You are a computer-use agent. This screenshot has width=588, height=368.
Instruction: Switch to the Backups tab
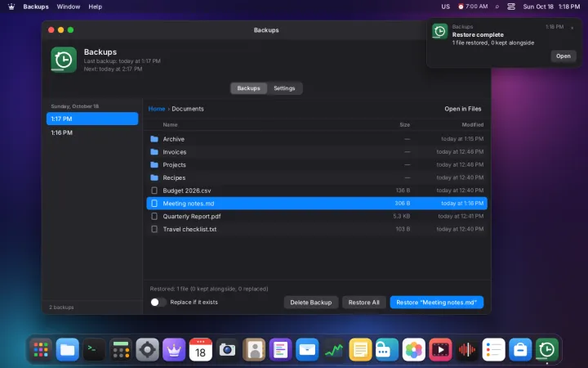248,88
